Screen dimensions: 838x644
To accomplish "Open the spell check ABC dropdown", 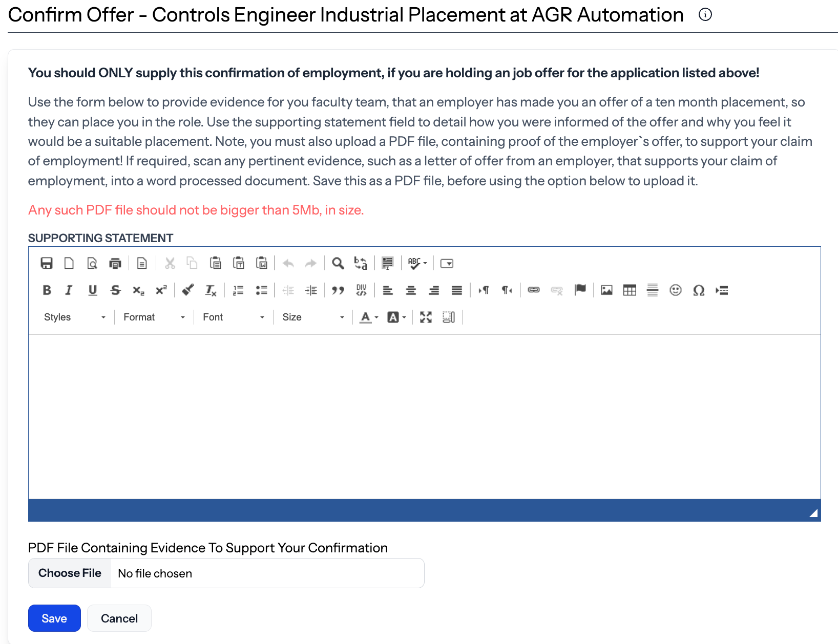I will (x=417, y=263).
